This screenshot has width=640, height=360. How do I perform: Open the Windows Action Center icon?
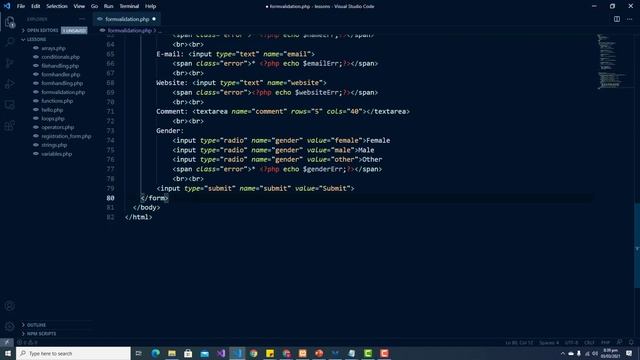(629, 353)
